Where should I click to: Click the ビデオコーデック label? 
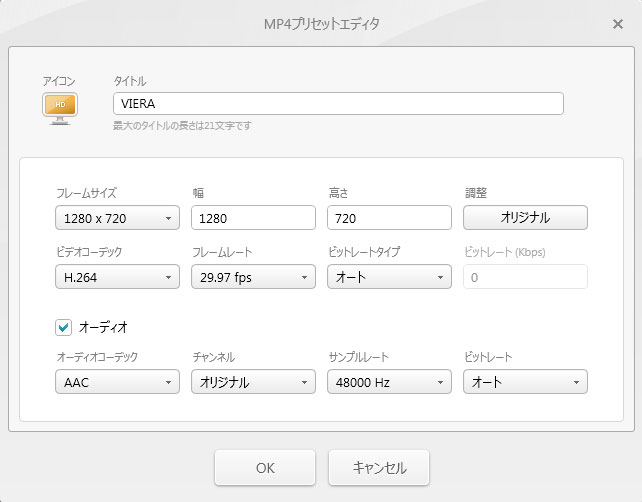(89, 252)
